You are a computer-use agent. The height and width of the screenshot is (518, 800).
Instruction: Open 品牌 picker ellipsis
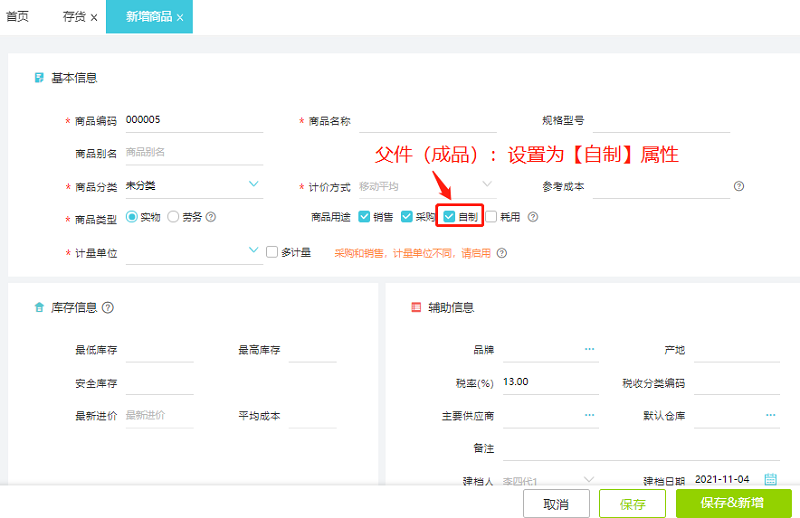coord(589,349)
